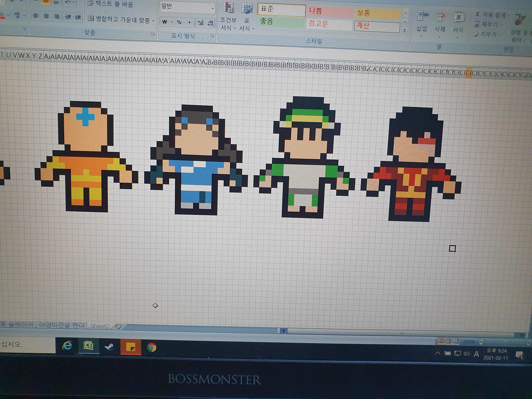Click the taskbar clock 오후 9:24

pos(496,351)
